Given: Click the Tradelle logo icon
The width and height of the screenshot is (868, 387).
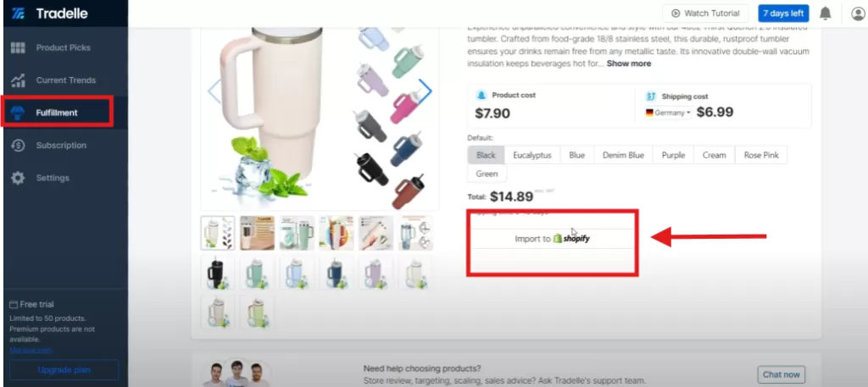Looking at the screenshot, I should coord(19,14).
